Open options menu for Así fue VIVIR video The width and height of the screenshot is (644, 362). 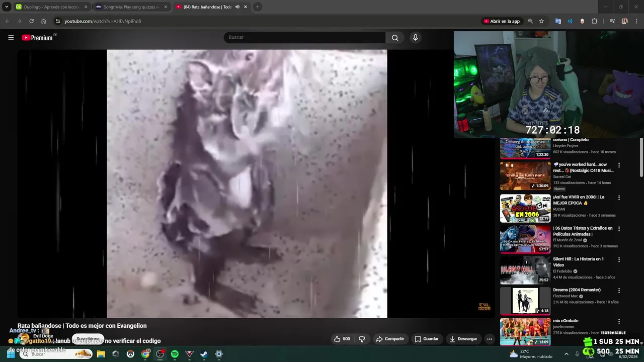click(619, 198)
